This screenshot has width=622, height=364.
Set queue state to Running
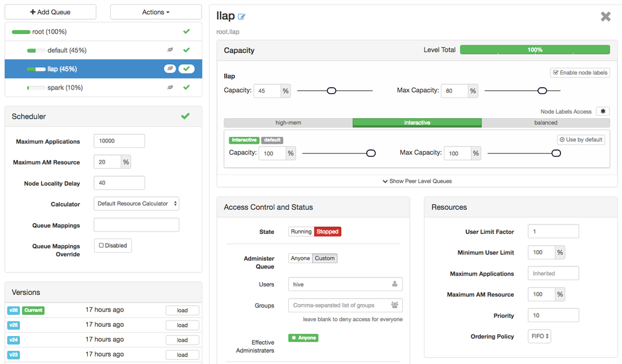pyautogui.click(x=301, y=231)
